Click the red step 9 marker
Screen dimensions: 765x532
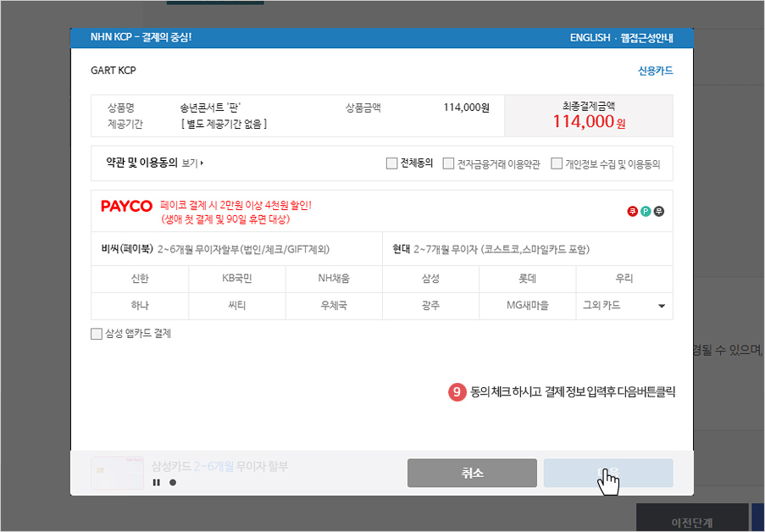click(457, 392)
